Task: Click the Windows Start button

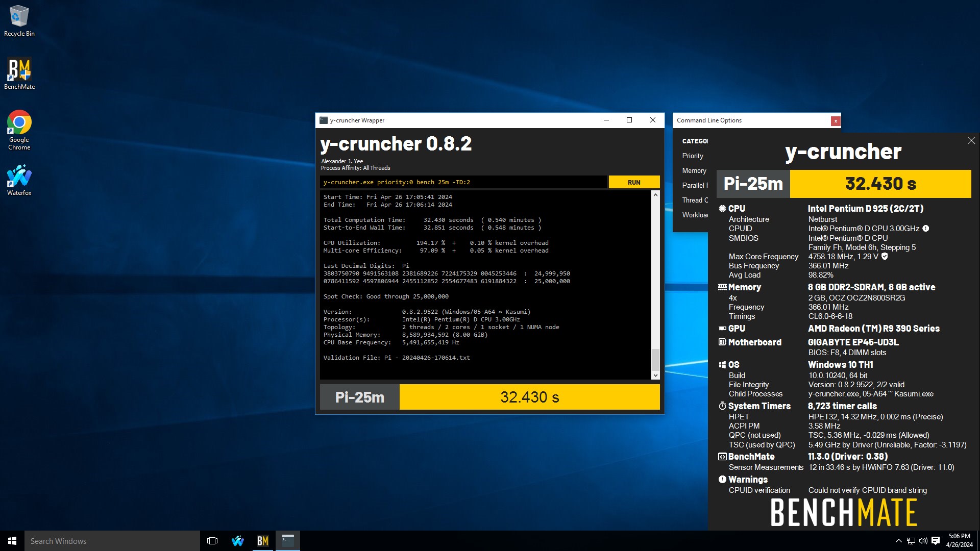Action: point(12,541)
